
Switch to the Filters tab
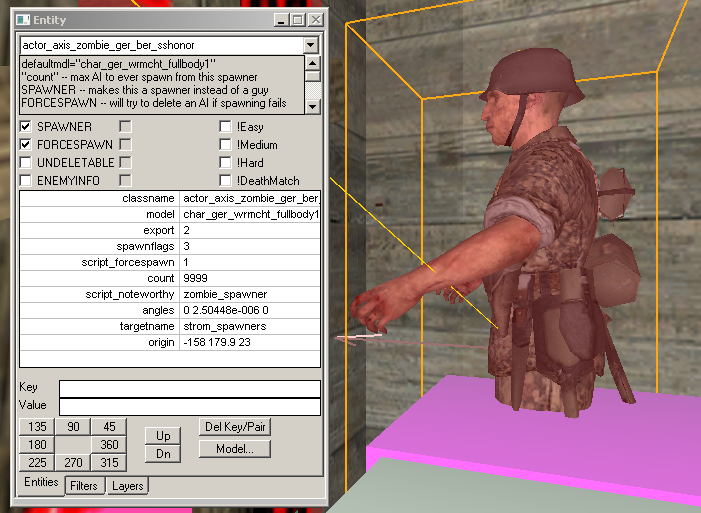(x=84, y=486)
